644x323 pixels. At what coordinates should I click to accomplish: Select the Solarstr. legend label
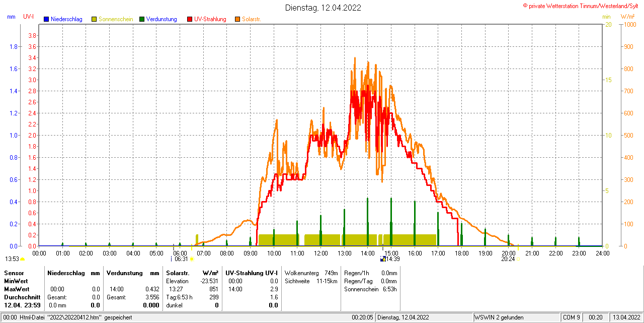pyautogui.click(x=252, y=19)
